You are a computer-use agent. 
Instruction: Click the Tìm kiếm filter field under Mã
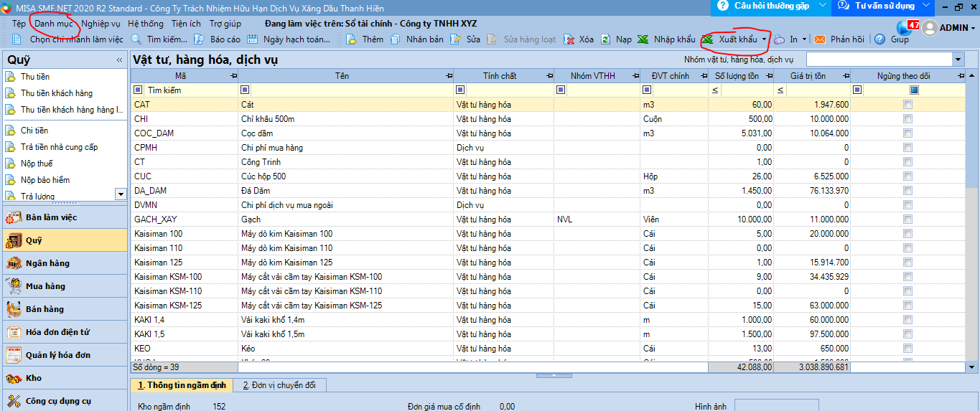pyautogui.click(x=191, y=90)
